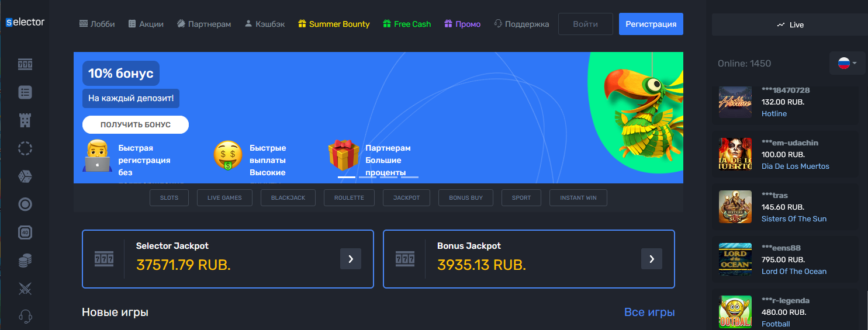Open the dice games sidebar icon
Viewport: 868px width, 330px height.
pos(25,176)
